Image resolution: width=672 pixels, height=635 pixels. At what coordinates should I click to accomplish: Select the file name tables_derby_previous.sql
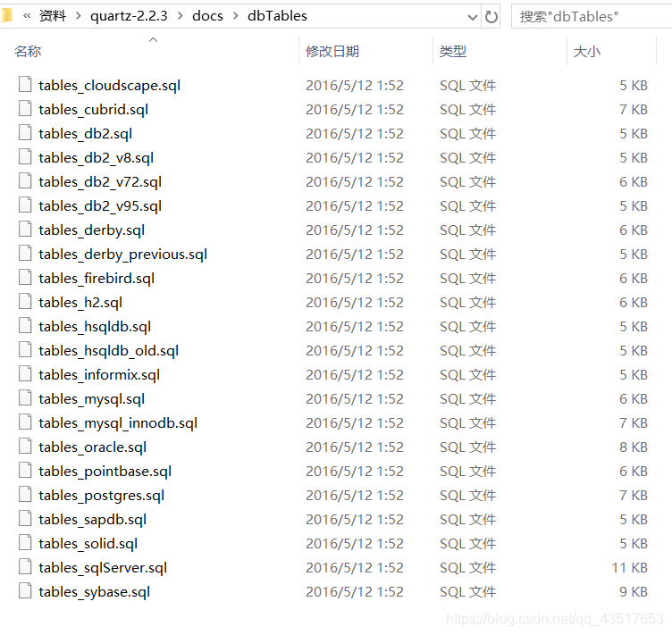tap(123, 255)
